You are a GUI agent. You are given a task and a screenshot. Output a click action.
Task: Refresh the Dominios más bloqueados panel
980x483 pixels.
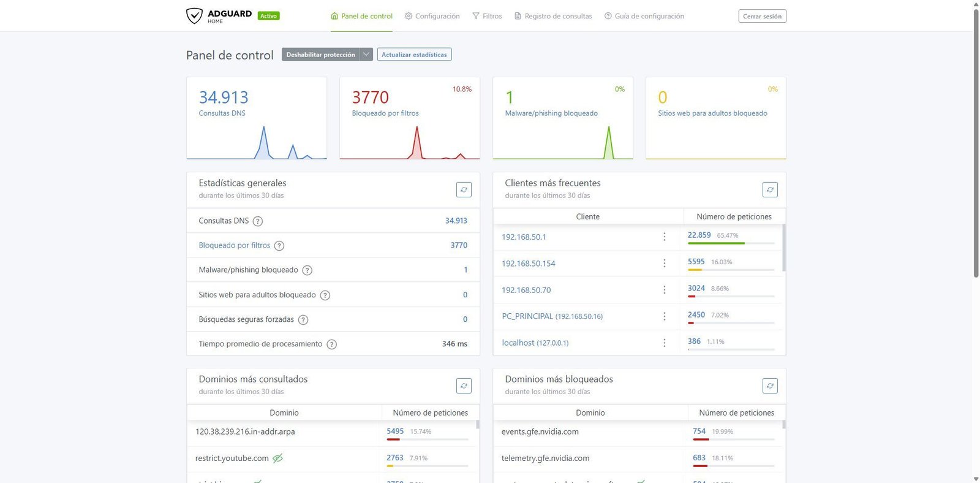770,386
